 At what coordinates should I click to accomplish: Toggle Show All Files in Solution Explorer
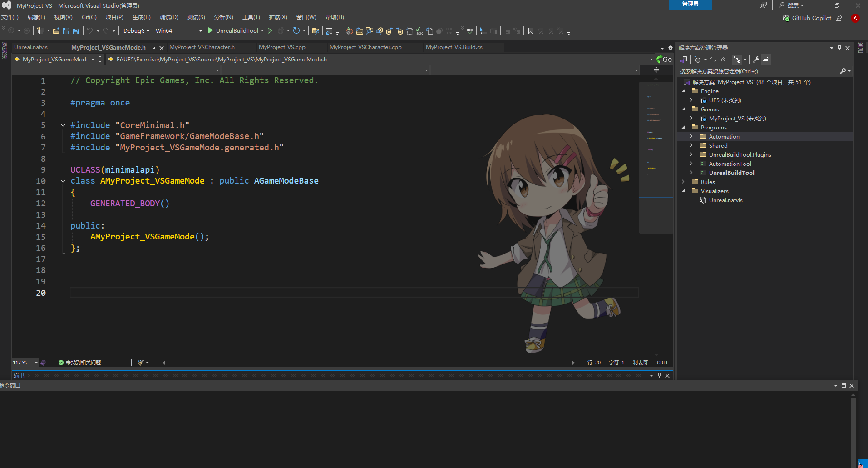(737, 60)
